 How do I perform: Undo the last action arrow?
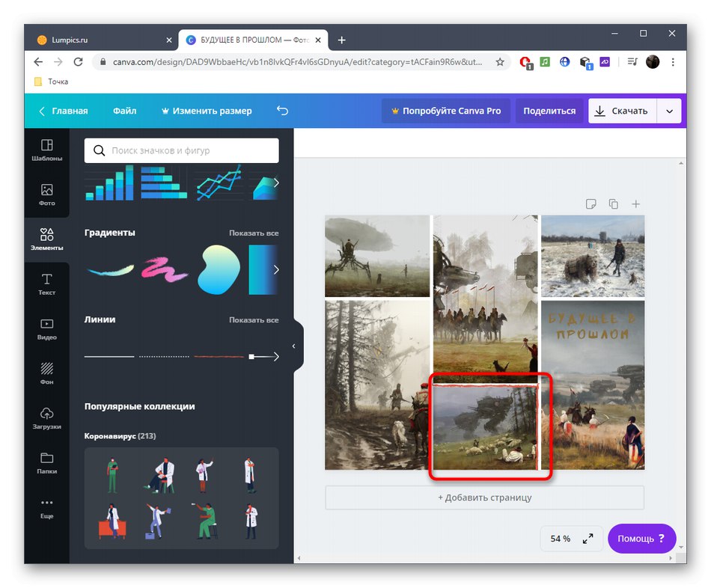point(282,111)
